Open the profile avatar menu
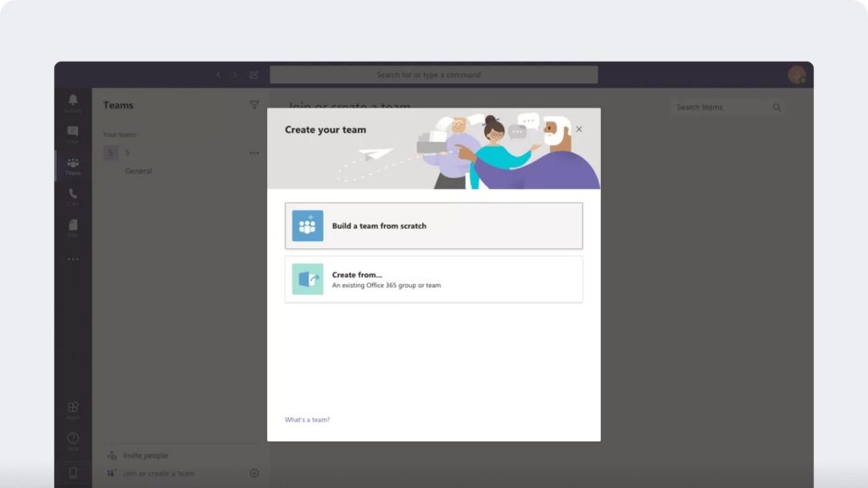The width and height of the screenshot is (868, 488). [796, 75]
